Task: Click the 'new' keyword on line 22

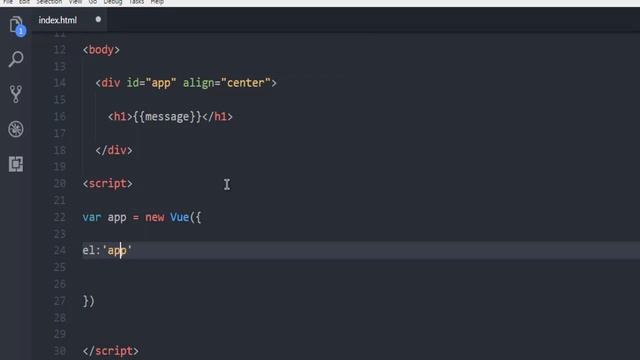Action: [x=155, y=217]
